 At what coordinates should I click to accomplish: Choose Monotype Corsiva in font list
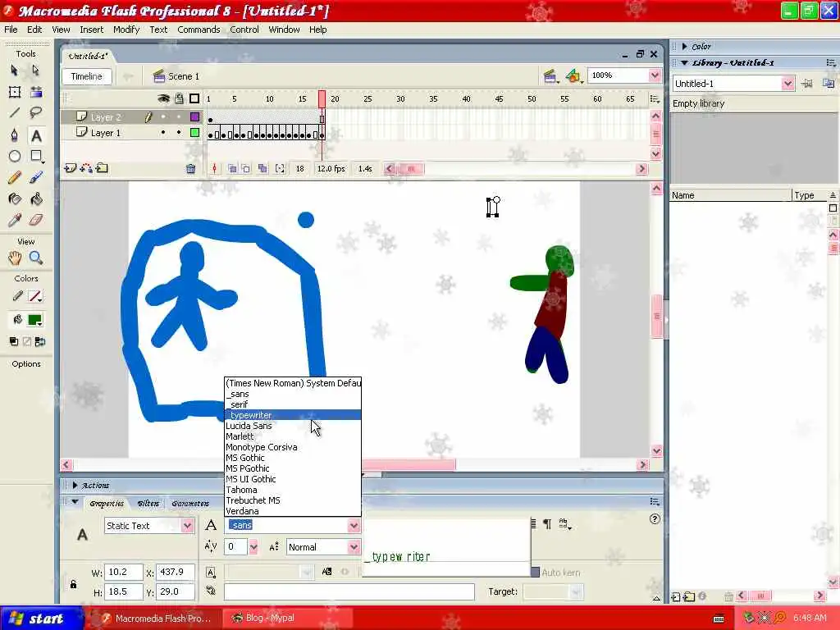[293, 447]
